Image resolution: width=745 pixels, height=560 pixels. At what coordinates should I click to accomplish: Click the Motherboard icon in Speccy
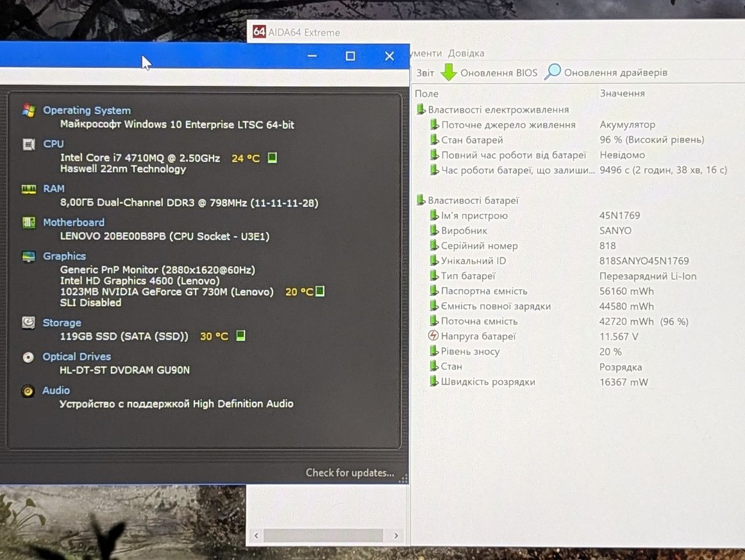pyautogui.click(x=29, y=222)
